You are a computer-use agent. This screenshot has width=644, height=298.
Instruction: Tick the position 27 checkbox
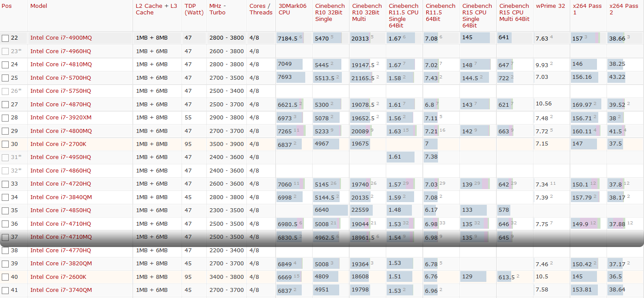click(x=5, y=105)
